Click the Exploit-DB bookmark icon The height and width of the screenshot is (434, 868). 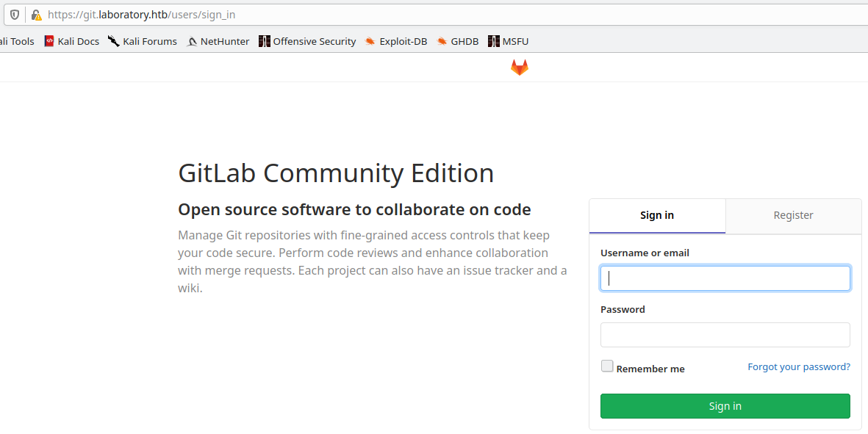pyautogui.click(x=369, y=41)
